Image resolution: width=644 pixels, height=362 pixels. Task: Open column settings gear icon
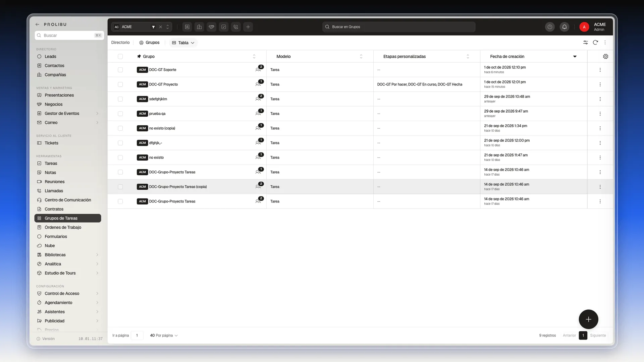coord(605,56)
